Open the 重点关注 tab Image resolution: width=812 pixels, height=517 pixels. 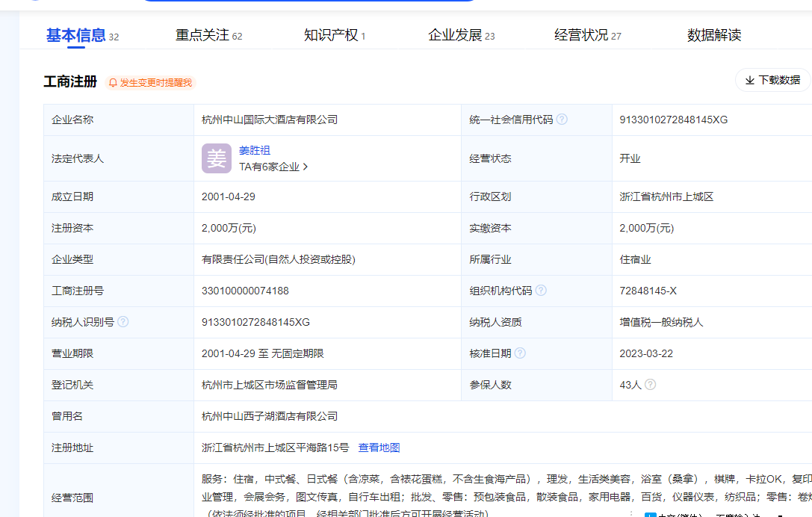pos(208,35)
